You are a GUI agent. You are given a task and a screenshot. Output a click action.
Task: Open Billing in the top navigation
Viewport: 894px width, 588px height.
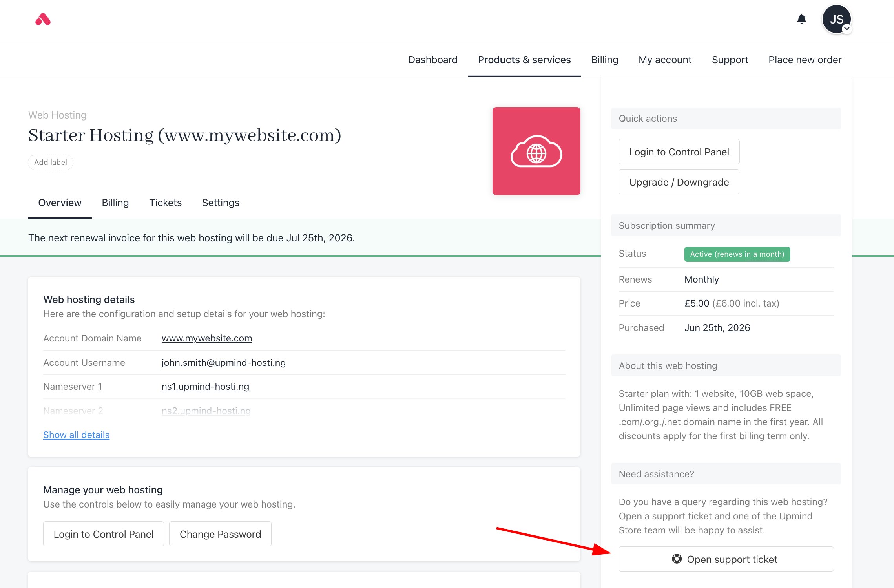(x=604, y=60)
